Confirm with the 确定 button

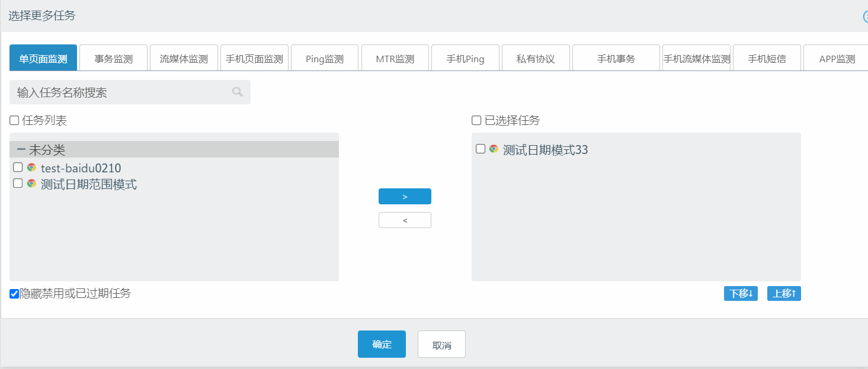382,344
